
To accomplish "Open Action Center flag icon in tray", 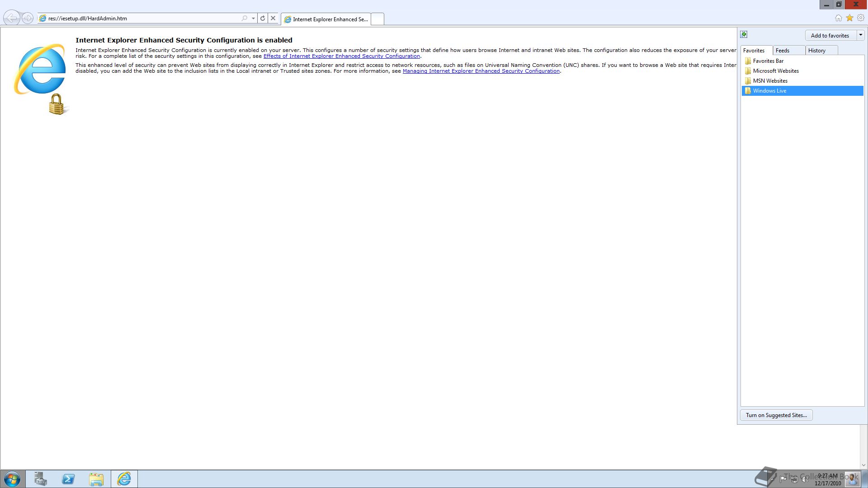I will click(x=783, y=479).
